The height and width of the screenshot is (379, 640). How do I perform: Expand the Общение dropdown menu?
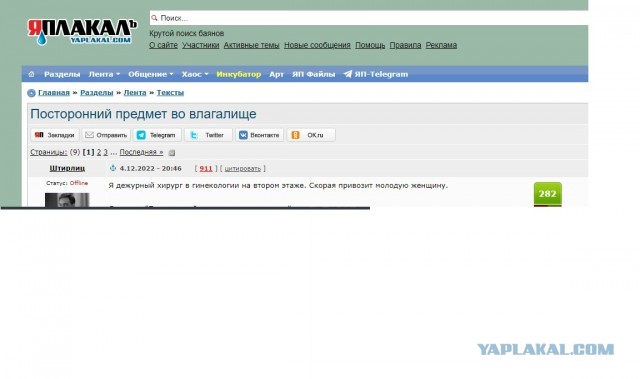tap(151, 74)
